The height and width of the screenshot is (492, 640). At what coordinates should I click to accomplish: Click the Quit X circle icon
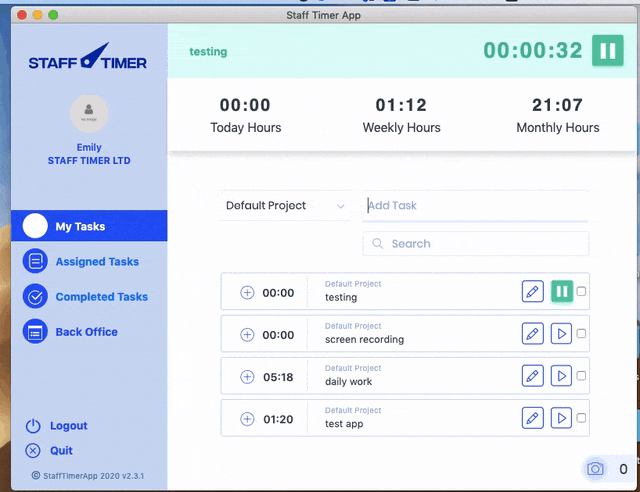(33, 451)
